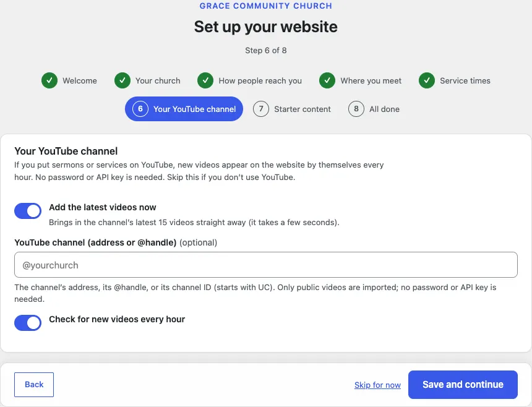Viewport: 532px width, 407px height.
Task: Click the Check for new videos every hour label
Action: 117,319
